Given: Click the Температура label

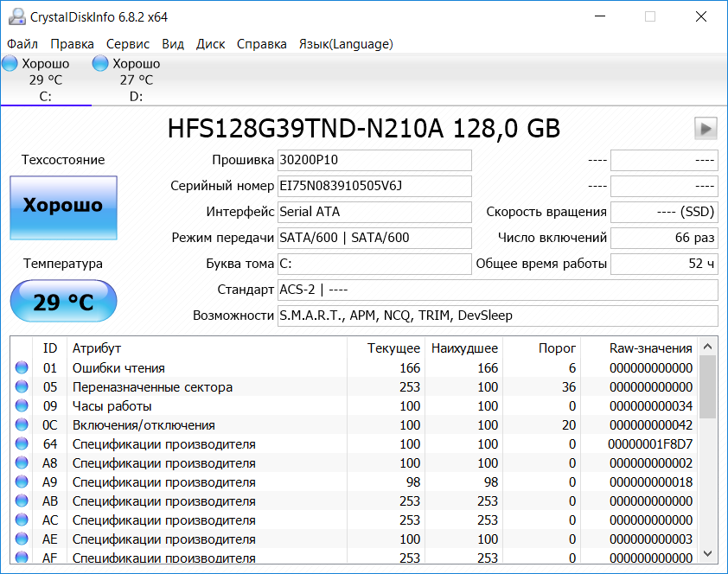Looking at the screenshot, I should coord(63,264).
